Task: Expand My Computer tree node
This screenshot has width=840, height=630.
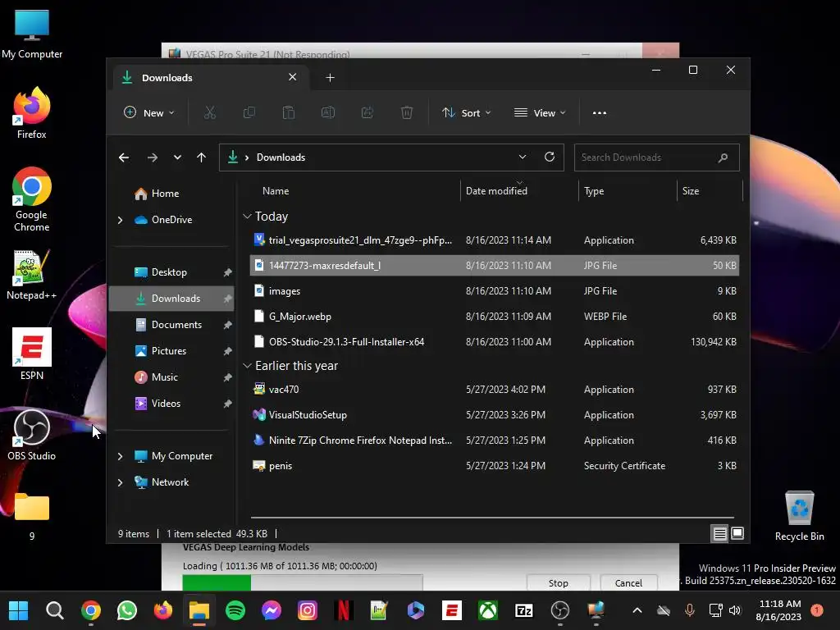Action: click(120, 456)
